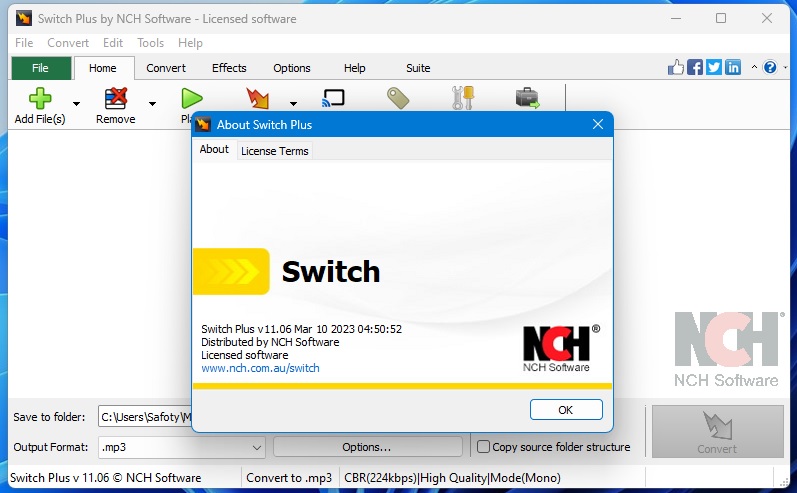Click the Options... button
797x493 pixels.
coord(367,447)
